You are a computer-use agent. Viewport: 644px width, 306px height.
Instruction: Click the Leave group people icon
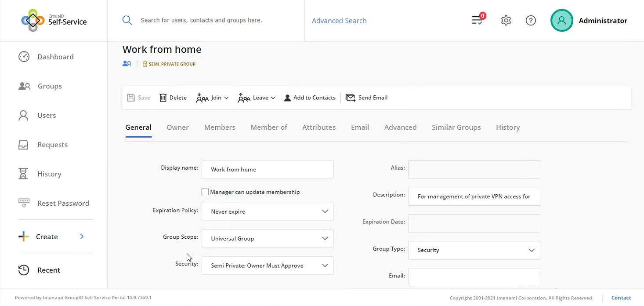(244, 98)
